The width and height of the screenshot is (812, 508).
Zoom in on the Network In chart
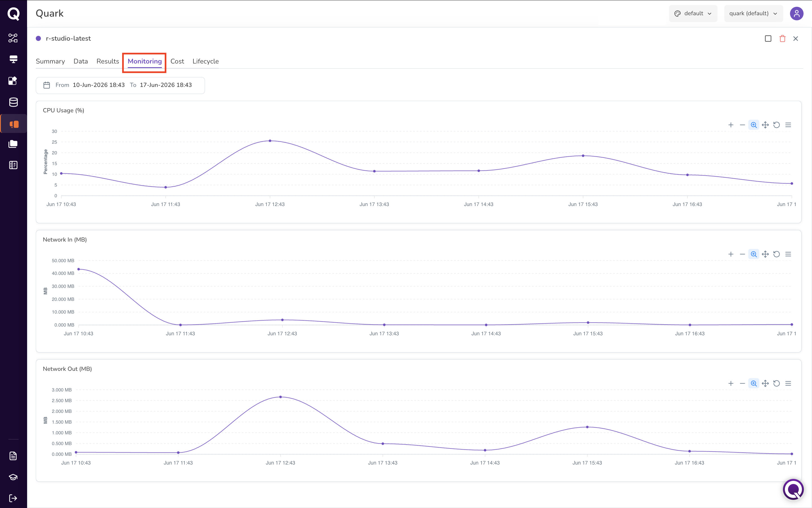tap(731, 254)
